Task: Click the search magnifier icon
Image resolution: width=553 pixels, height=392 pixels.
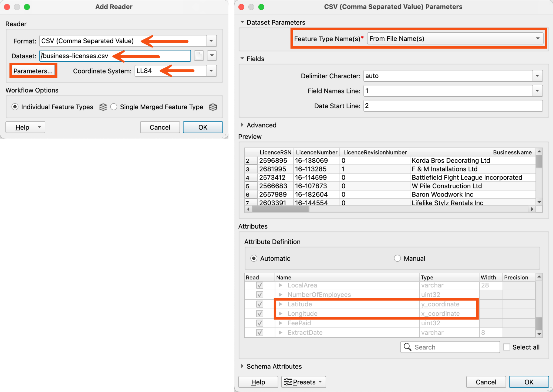Action: [407, 347]
